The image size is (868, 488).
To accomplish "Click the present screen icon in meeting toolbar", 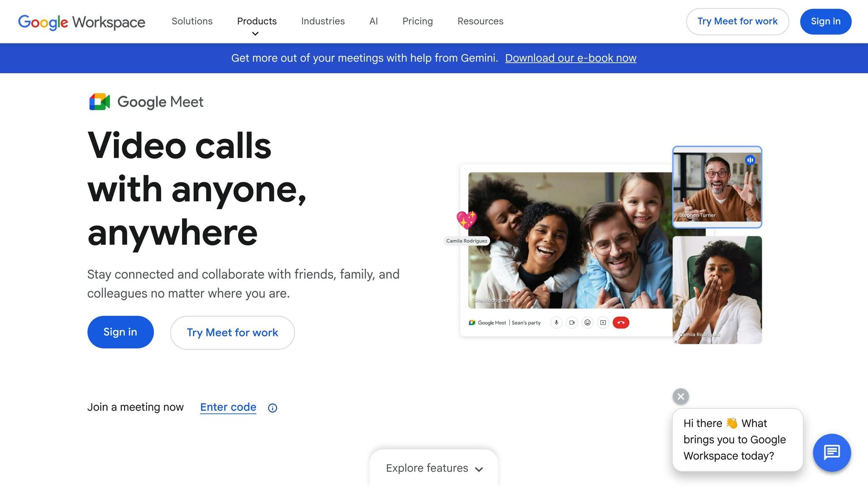I will click(603, 322).
